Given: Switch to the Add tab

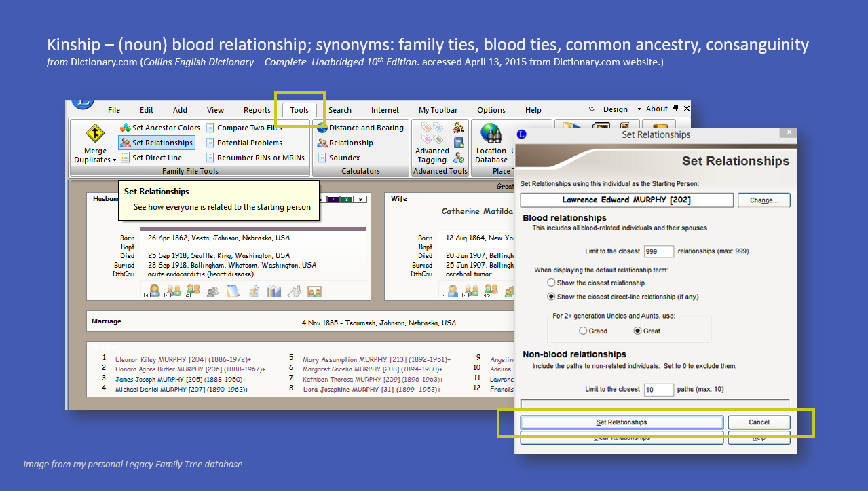Looking at the screenshot, I should tap(180, 110).
